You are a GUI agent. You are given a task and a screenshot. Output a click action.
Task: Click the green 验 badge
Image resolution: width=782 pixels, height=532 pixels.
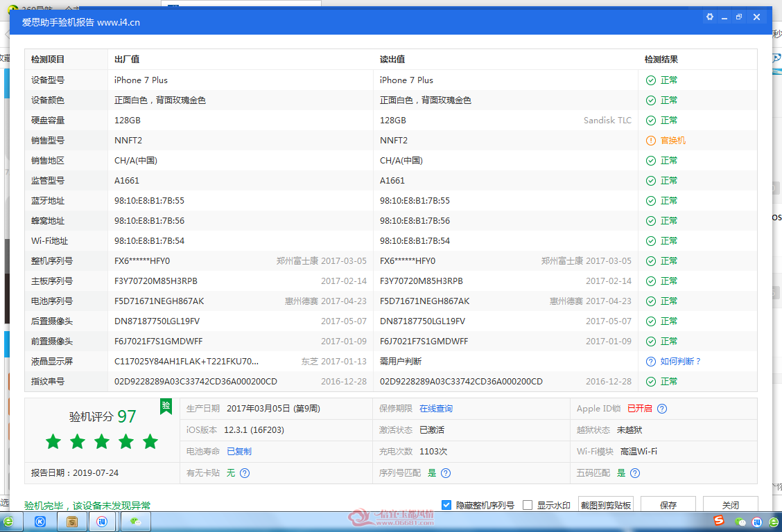click(166, 406)
